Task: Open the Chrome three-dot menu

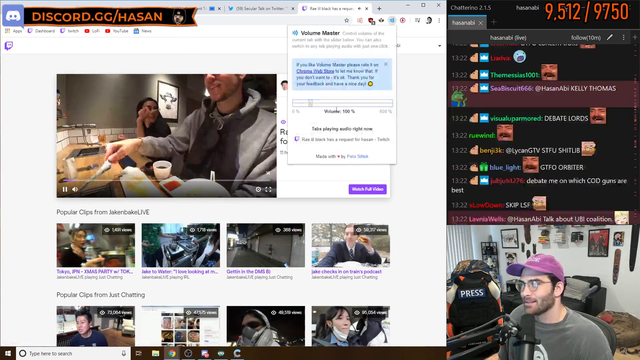Action: [439, 20]
